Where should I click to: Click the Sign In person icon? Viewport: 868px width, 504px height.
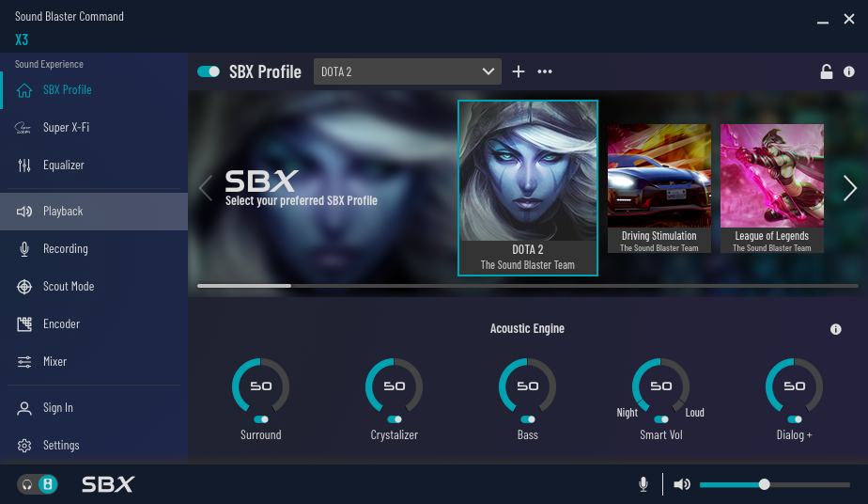tap(24, 408)
